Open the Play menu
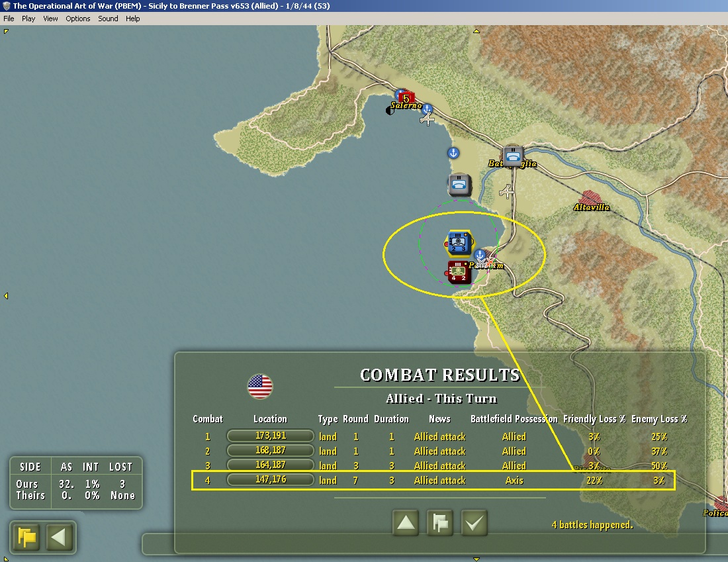This screenshot has width=728, height=562. pyautogui.click(x=28, y=19)
